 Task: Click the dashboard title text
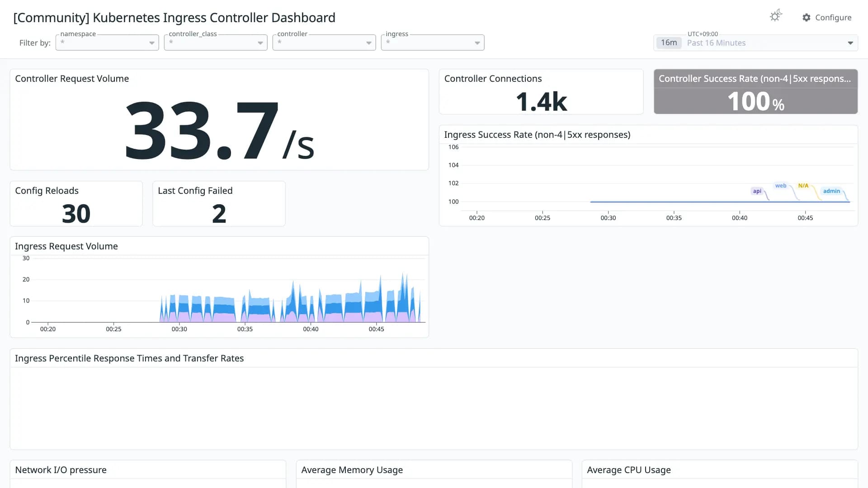point(174,18)
